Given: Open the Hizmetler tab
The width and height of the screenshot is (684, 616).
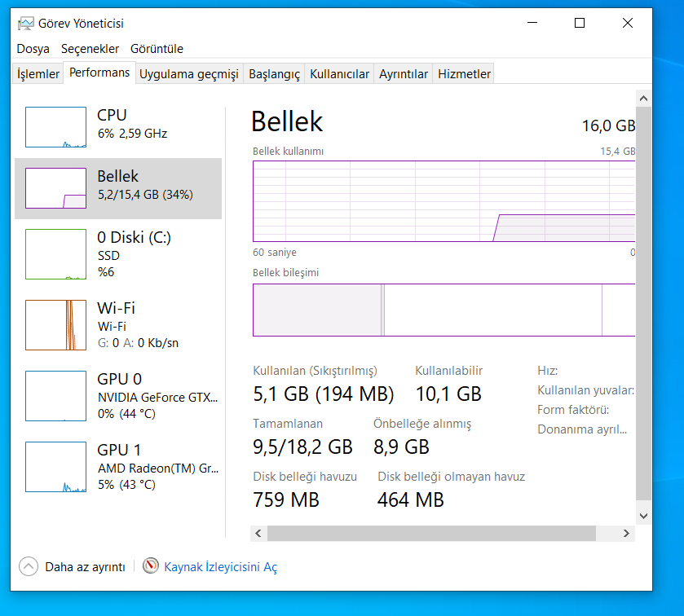Looking at the screenshot, I should pos(464,74).
